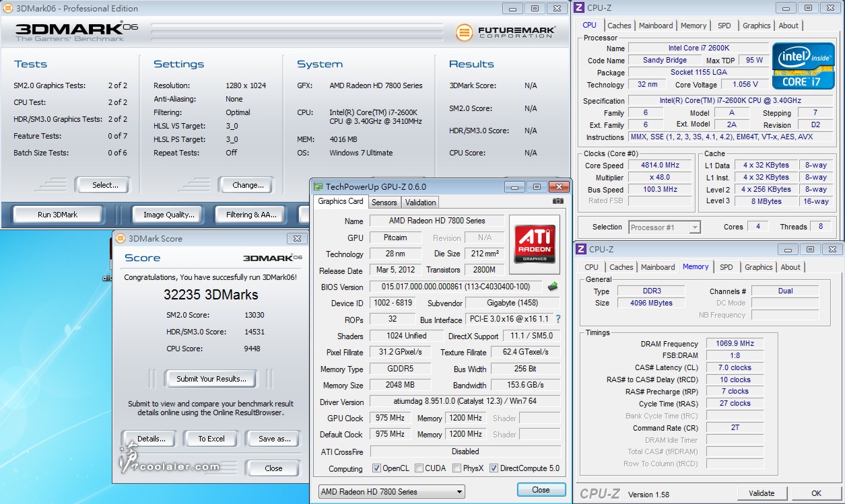Open Filtering & AA options
845x504 pixels.
[251, 215]
